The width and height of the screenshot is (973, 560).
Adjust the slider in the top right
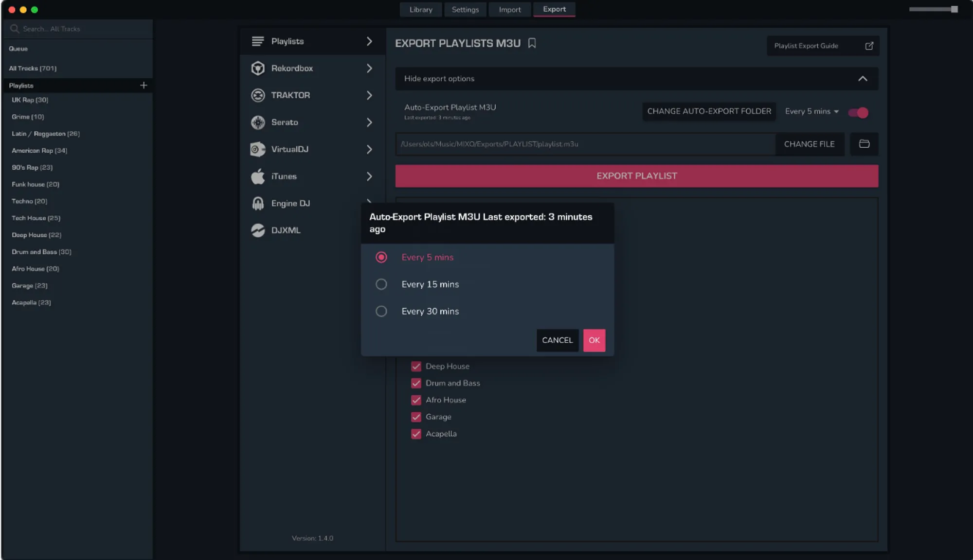tap(954, 9)
